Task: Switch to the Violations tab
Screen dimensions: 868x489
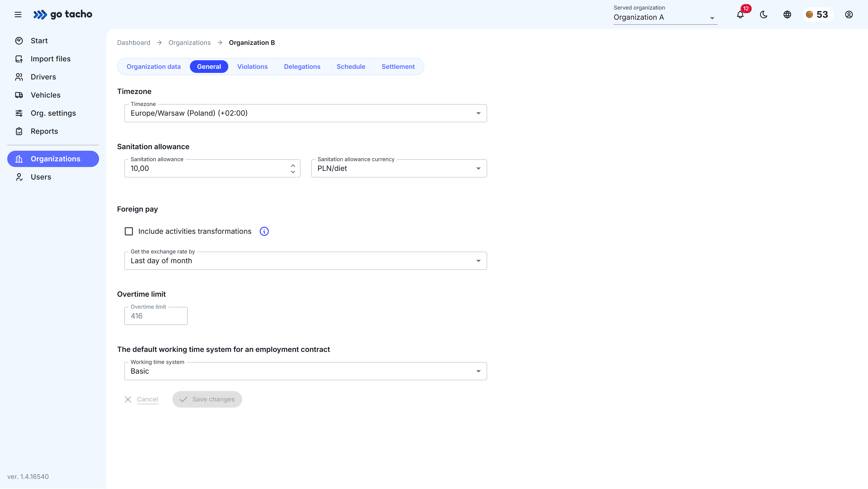Action: 252,67
